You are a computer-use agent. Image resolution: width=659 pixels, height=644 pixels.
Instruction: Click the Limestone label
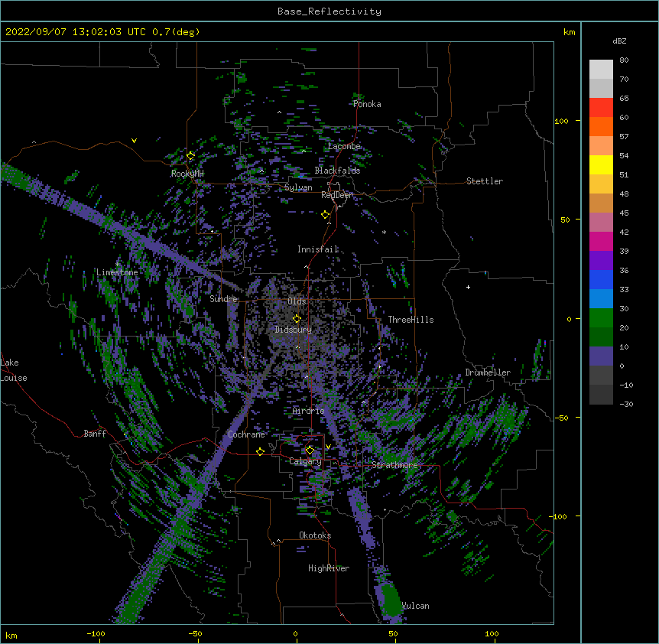tap(117, 272)
